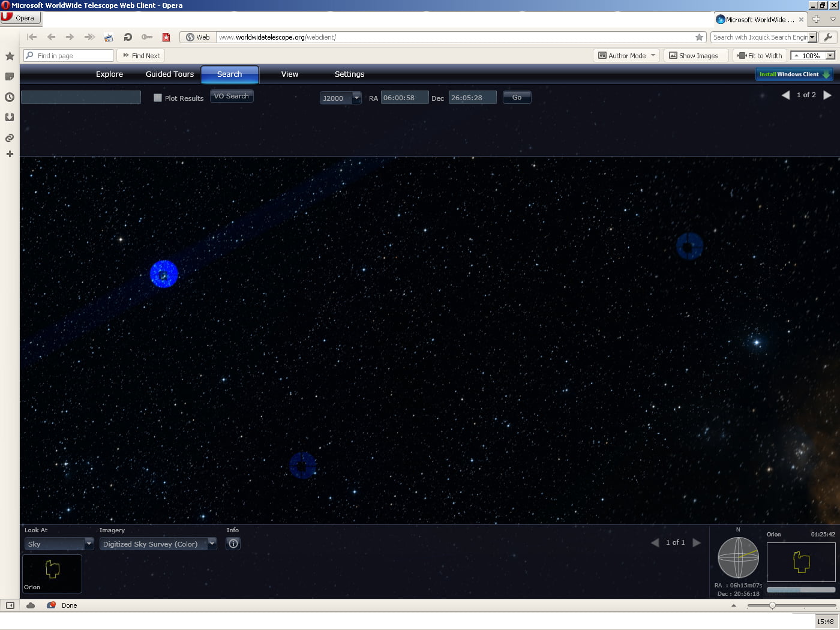
Task: Click the Find Next button
Action: point(141,56)
